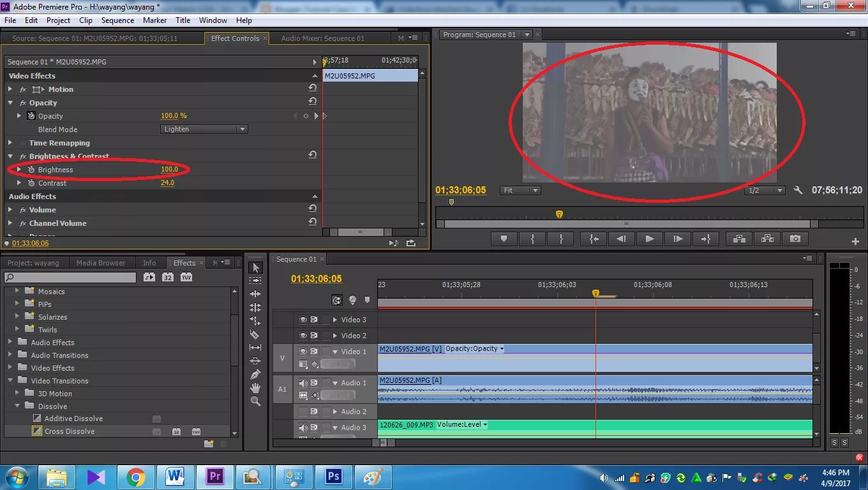Viewport: 868px width, 490px height.
Task: Click the Mark In button
Action: (x=533, y=239)
